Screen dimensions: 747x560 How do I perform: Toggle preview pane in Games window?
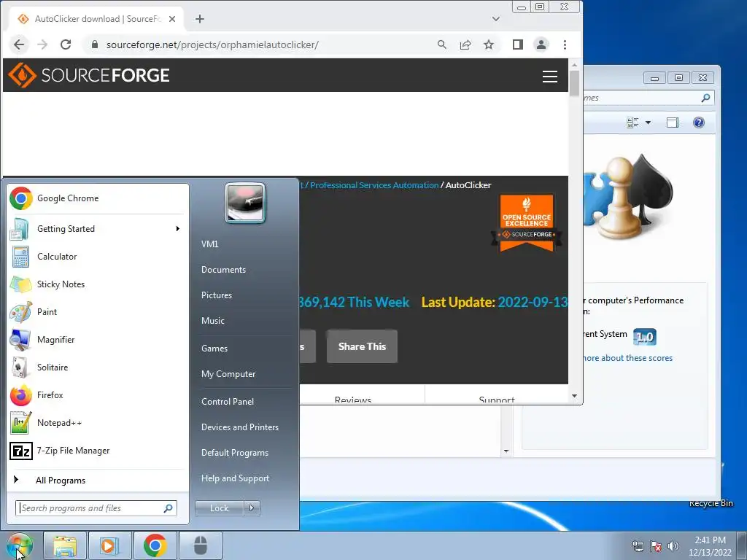[x=673, y=122]
